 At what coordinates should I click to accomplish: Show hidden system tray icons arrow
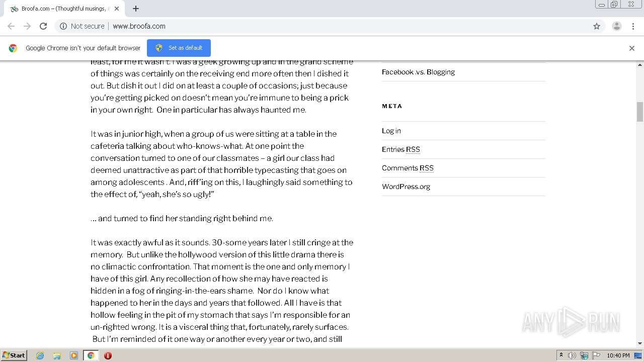pos(561,355)
